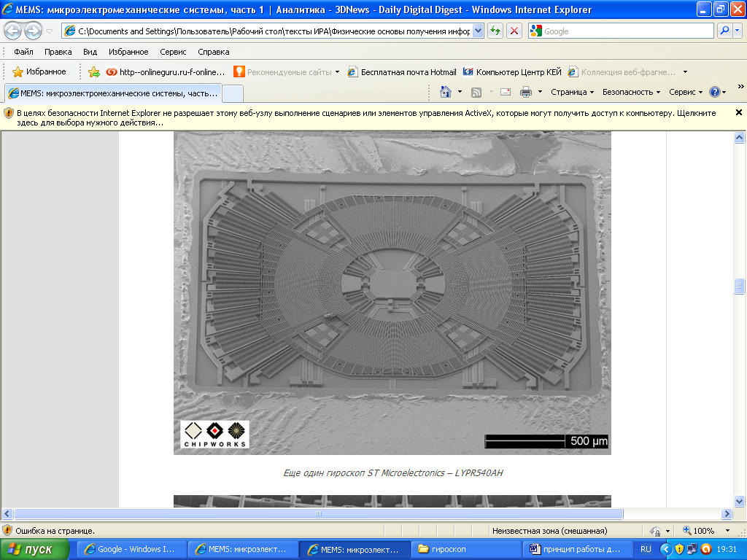The image size is (747, 560).
Task: Open the Безопасность command menu
Action: pyautogui.click(x=631, y=92)
